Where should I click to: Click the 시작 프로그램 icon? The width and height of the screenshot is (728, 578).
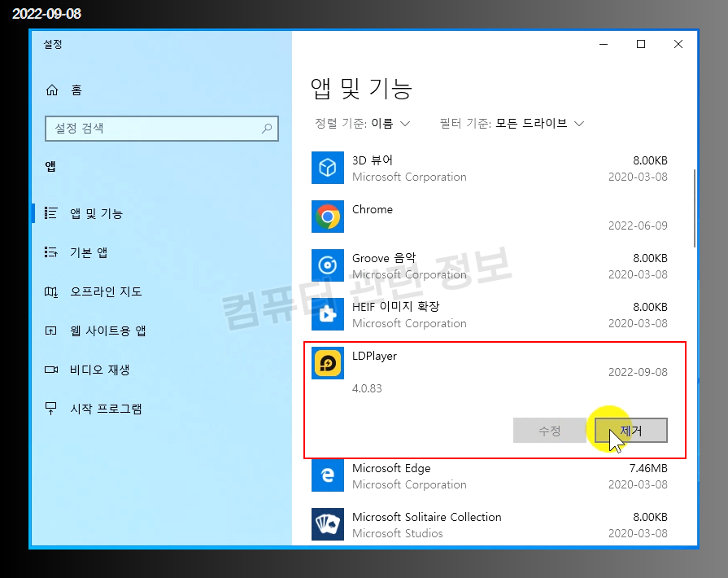click(50, 409)
